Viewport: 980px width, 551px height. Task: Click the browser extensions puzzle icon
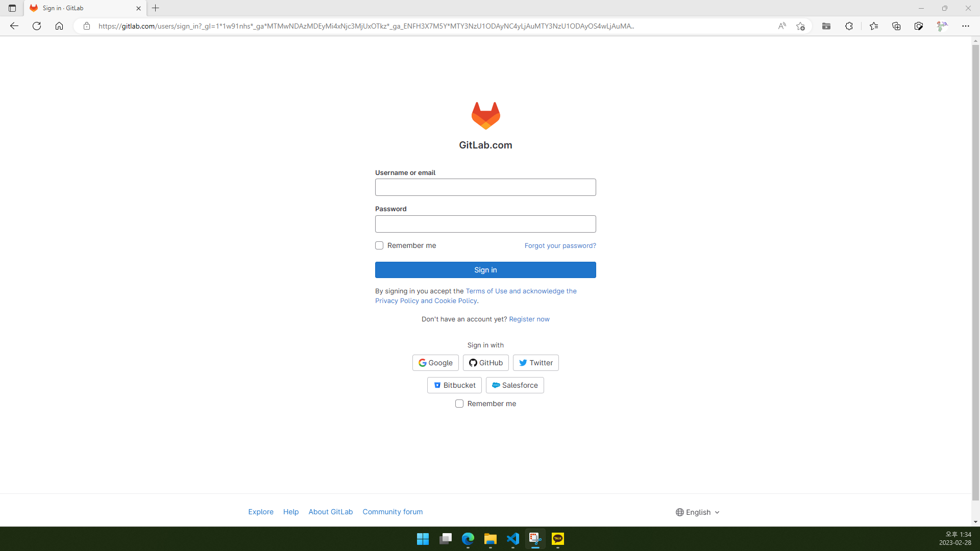pos(850,26)
